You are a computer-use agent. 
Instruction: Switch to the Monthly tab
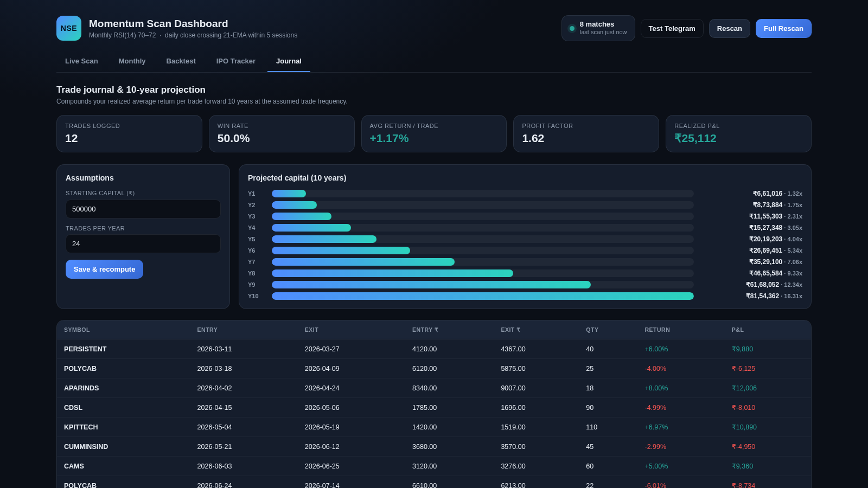132,61
